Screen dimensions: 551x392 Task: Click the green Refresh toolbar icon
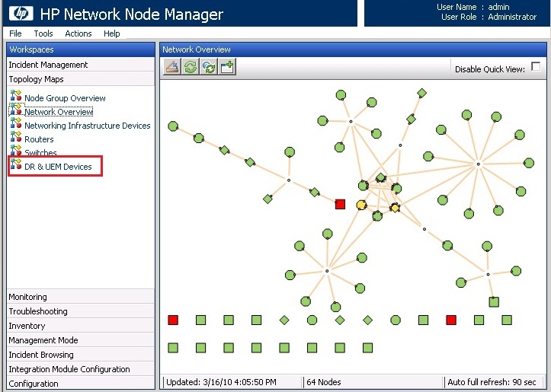click(191, 67)
